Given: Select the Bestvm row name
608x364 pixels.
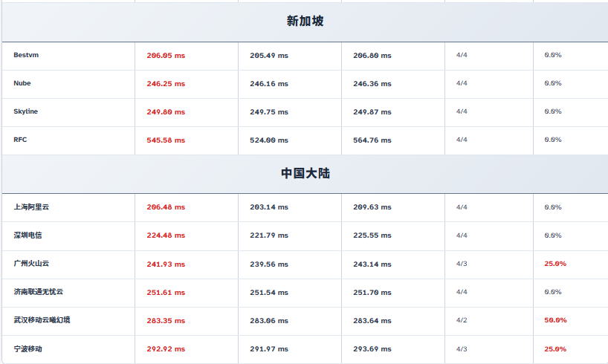Looking at the screenshot, I should tap(25, 55).
